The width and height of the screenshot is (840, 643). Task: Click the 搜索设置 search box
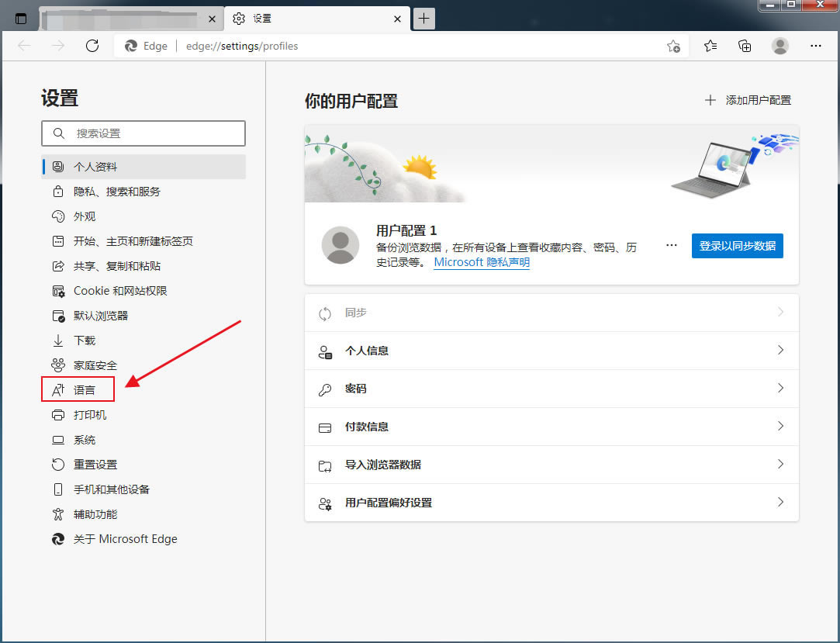(143, 133)
